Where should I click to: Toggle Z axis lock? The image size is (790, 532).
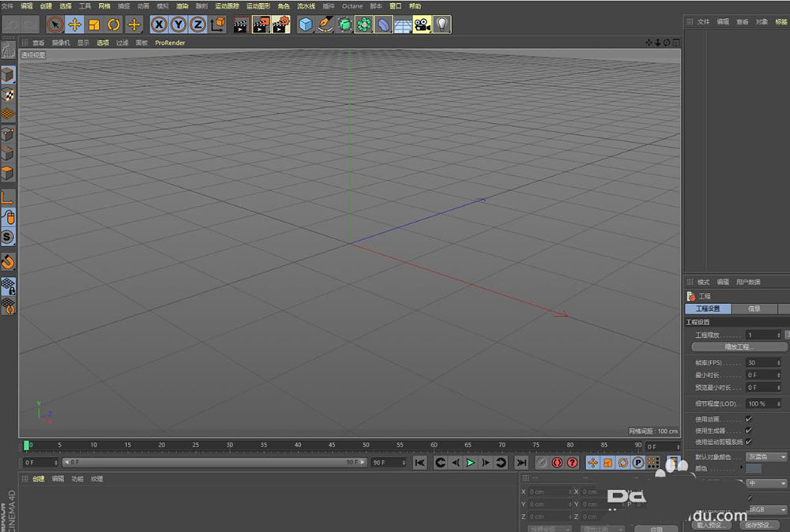tap(198, 24)
